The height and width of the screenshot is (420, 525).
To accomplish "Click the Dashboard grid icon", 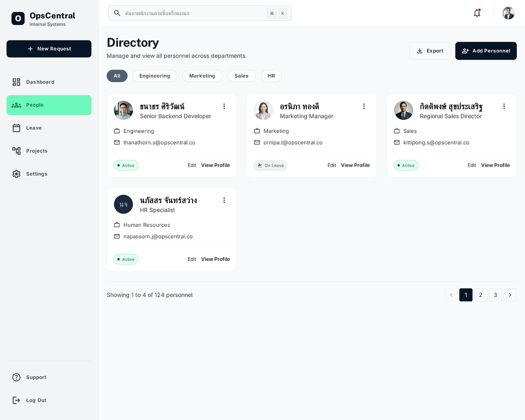I will pyautogui.click(x=16, y=82).
